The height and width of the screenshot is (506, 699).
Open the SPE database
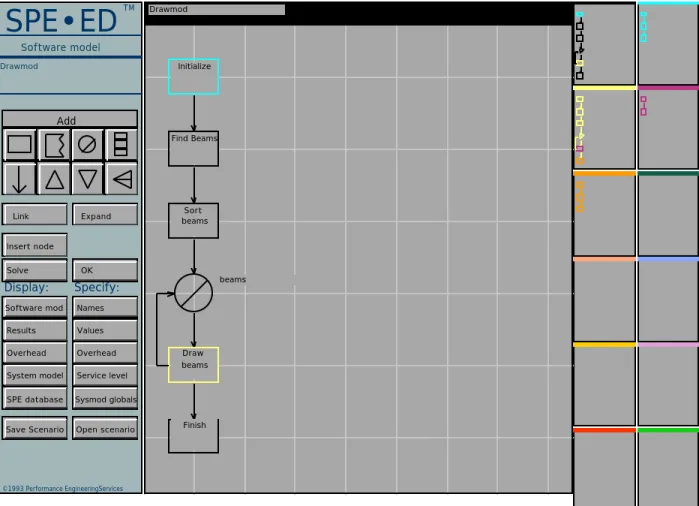pyautogui.click(x=35, y=399)
